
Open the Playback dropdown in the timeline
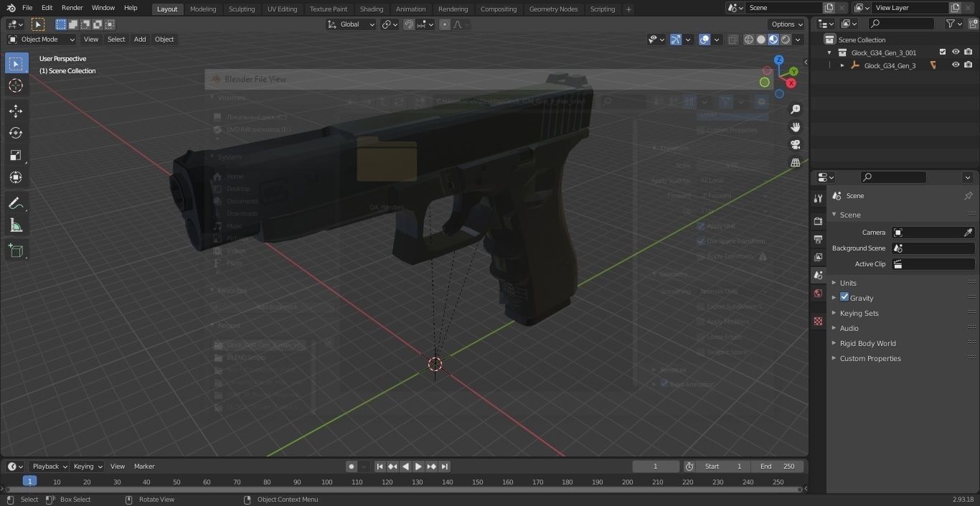tap(49, 467)
